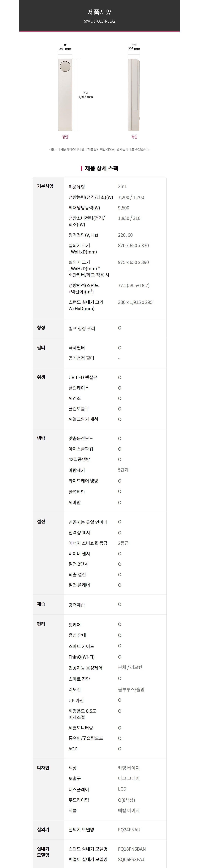This screenshot has height=868, width=200.
Task: Select the 기본사양 category cell
Action: pyautogui.click(x=48, y=247)
